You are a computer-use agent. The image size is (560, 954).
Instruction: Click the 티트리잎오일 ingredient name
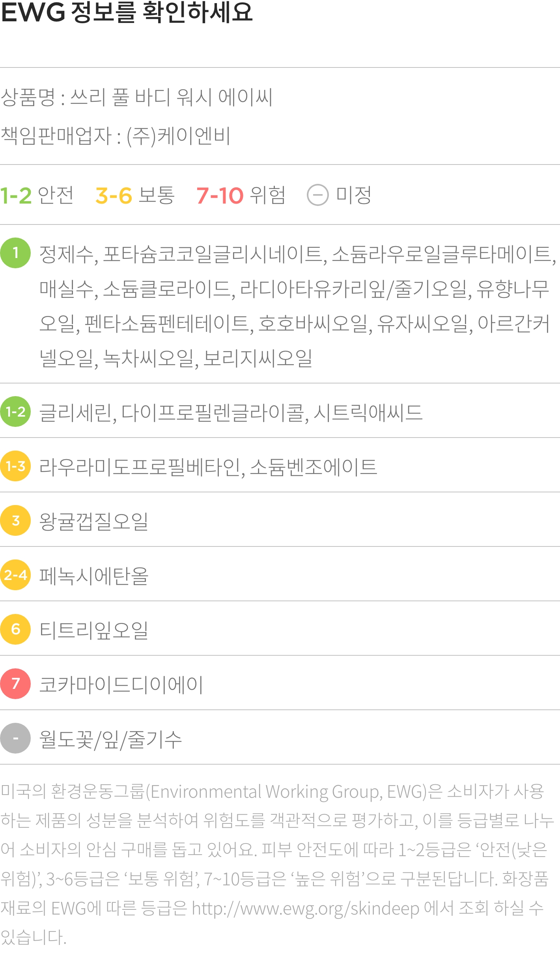click(x=94, y=630)
